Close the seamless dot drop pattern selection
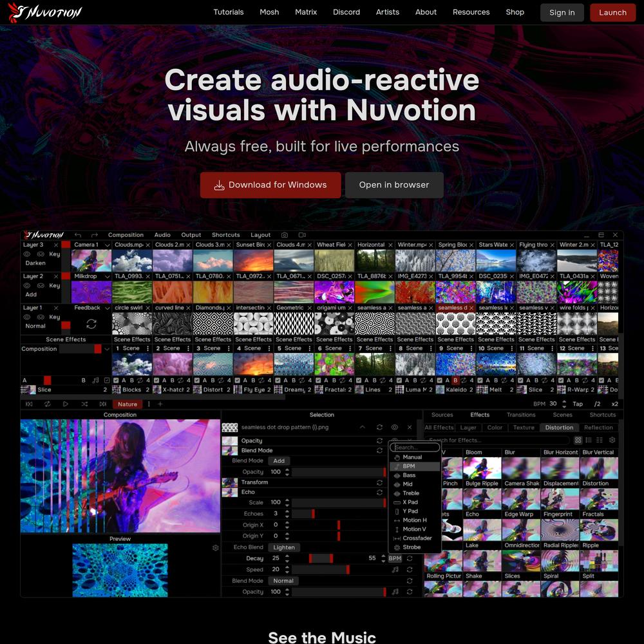Viewport: 644px width, 644px height. [x=410, y=428]
